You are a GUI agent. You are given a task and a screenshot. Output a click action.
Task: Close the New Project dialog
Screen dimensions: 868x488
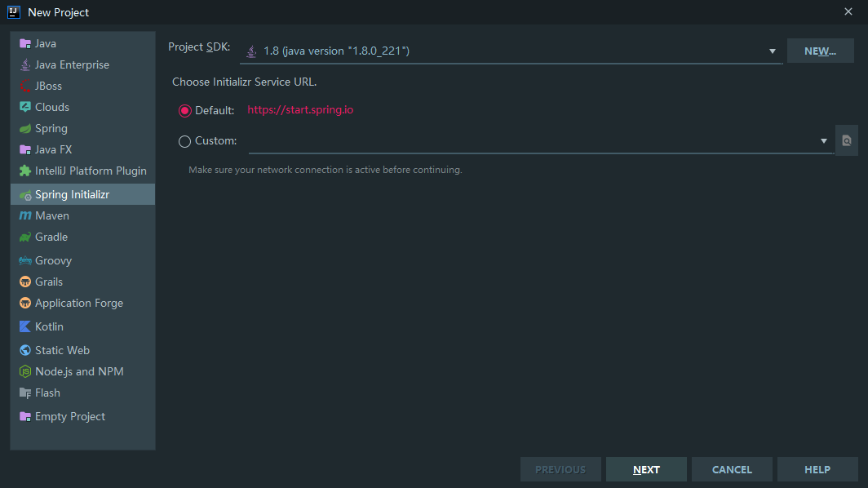click(x=848, y=11)
